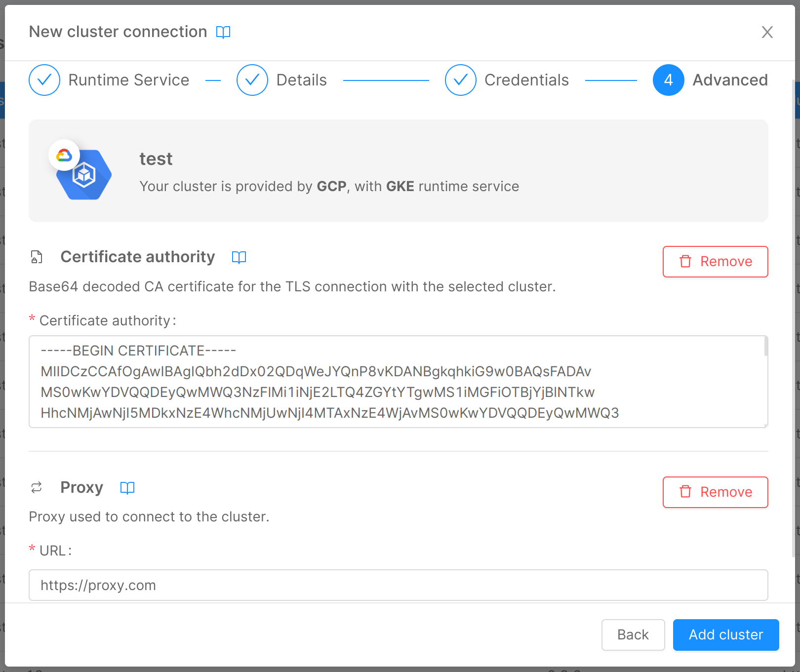Remove the Proxy section
This screenshot has height=672, width=800.
pos(715,492)
